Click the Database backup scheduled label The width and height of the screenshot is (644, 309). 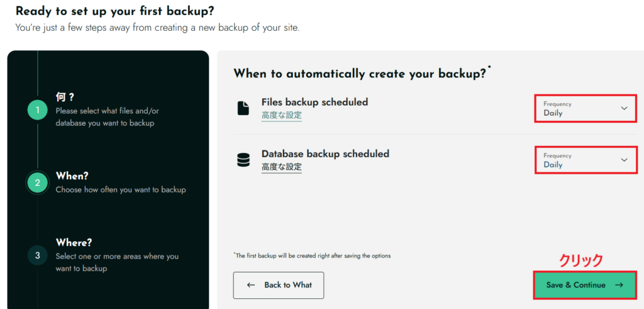coord(325,154)
